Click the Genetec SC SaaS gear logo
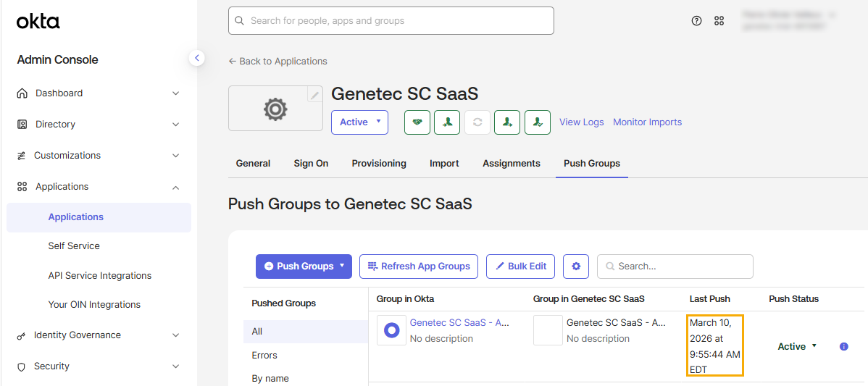This screenshot has width=868, height=386. (275, 109)
